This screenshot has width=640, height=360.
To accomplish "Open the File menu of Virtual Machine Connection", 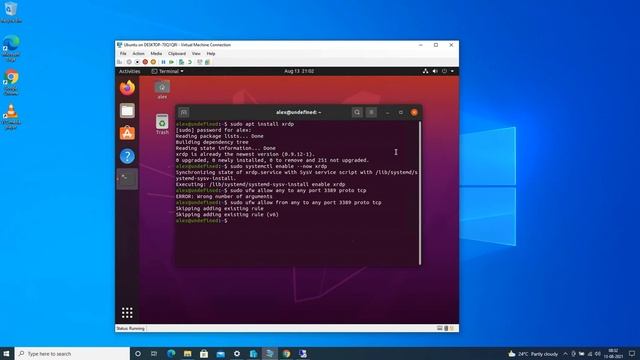I will tap(123, 53).
